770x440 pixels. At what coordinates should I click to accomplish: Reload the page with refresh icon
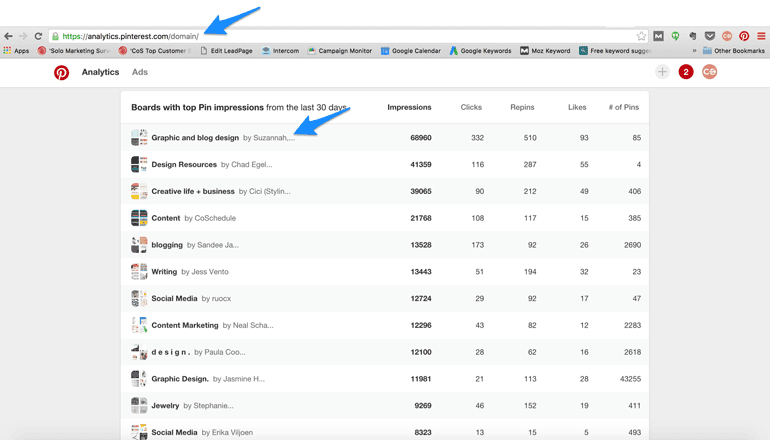click(38, 36)
